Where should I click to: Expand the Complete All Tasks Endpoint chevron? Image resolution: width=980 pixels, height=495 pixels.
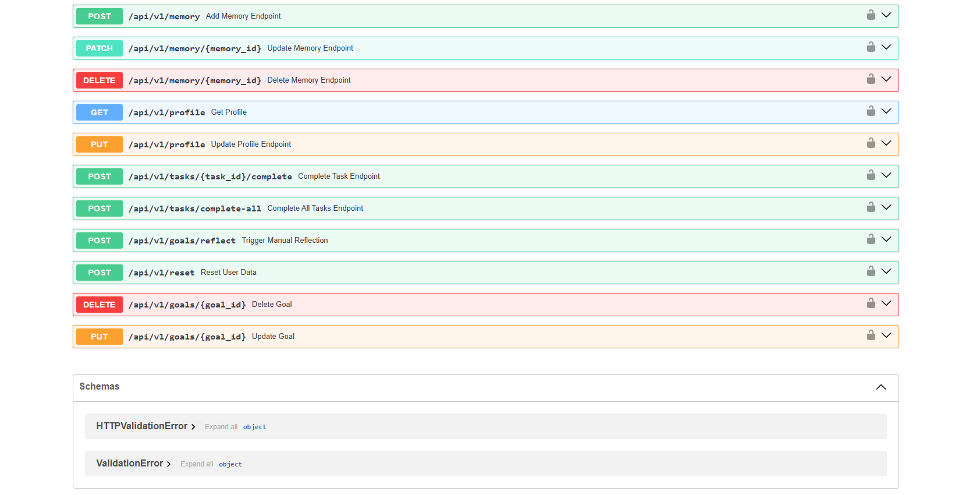point(886,207)
